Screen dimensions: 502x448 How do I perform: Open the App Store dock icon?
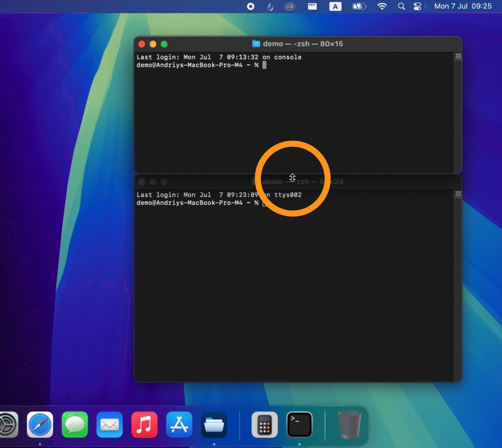[x=179, y=425]
